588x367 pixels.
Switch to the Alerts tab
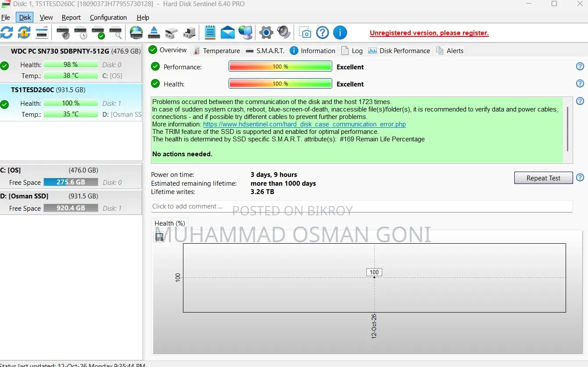pyautogui.click(x=450, y=50)
